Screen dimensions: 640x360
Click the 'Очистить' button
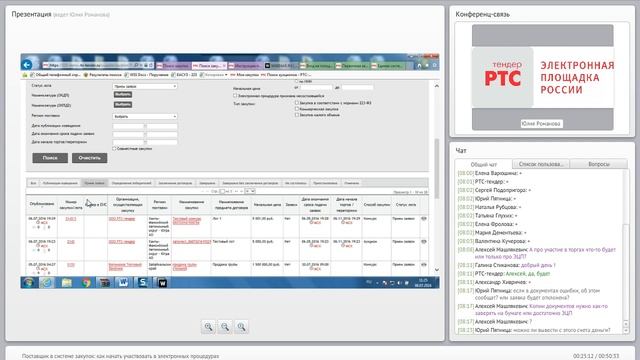click(x=89, y=158)
